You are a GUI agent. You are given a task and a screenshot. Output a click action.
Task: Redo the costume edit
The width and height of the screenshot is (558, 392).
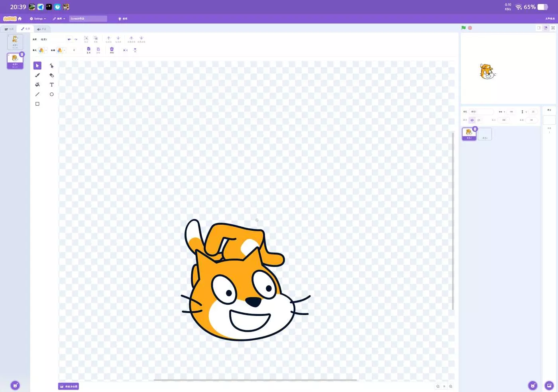pos(76,39)
